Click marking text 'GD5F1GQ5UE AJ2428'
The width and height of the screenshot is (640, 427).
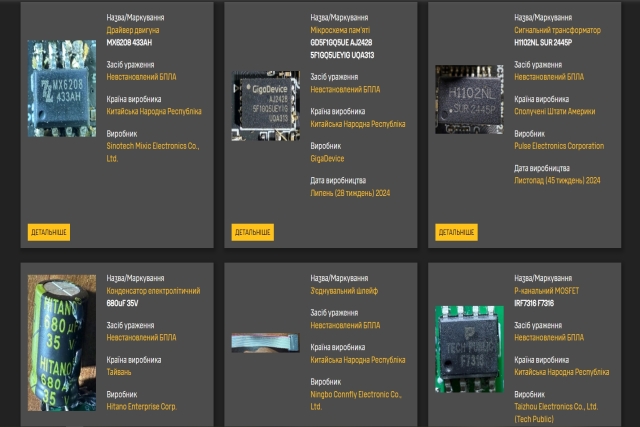(341, 42)
